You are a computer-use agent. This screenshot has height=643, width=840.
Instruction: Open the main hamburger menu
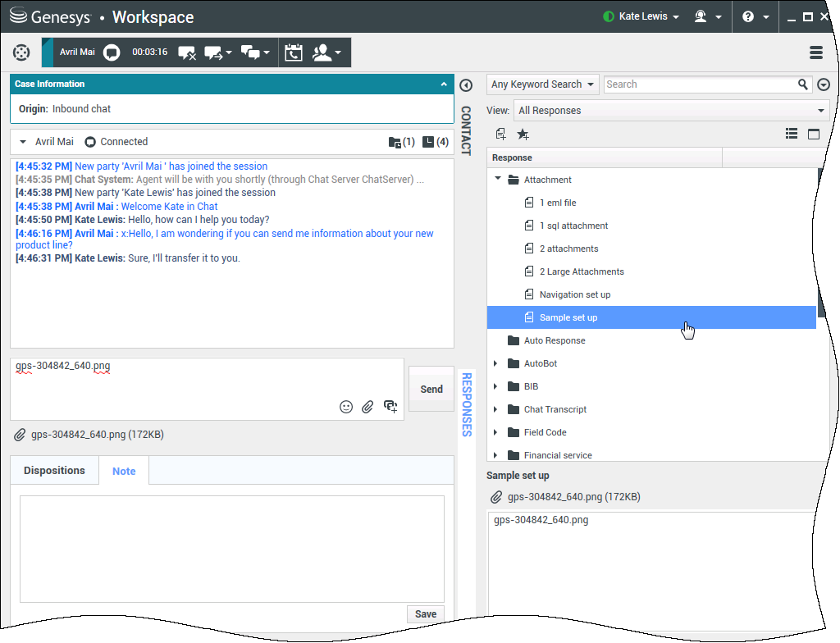tap(815, 52)
